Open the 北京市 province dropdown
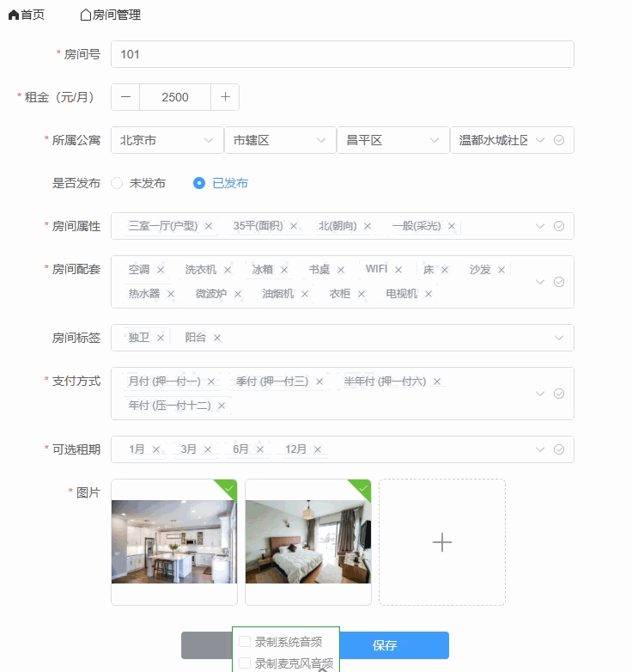The width and height of the screenshot is (632, 672). [167, 140]
